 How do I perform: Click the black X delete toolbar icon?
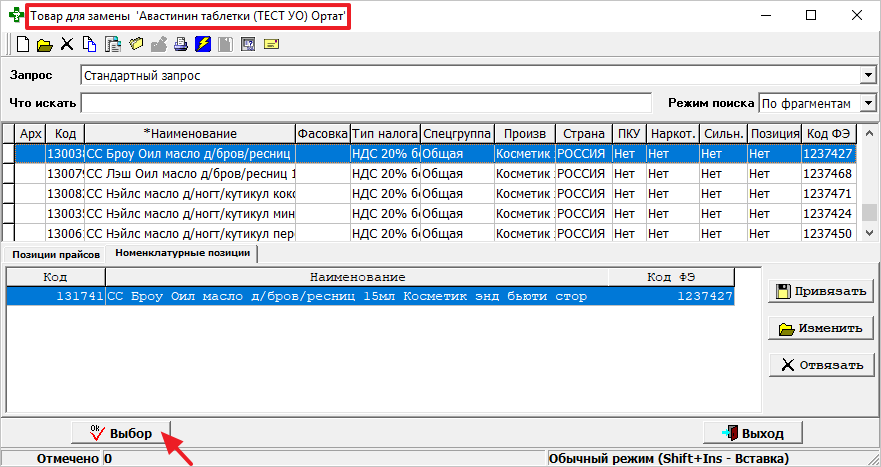click(67, 44)
